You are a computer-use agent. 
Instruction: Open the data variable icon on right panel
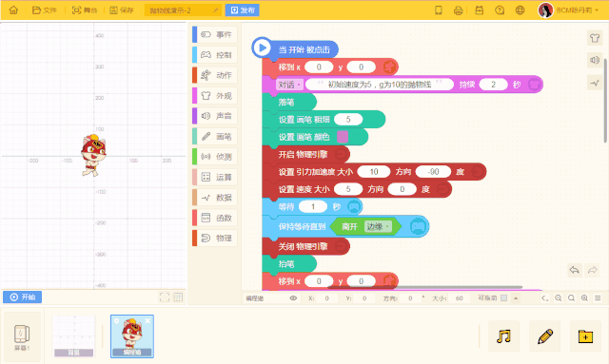pos(595,83)
